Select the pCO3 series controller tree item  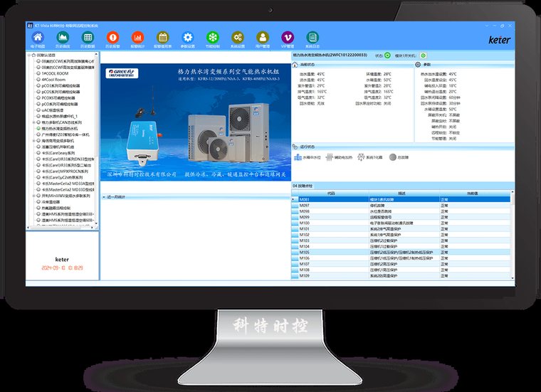click(58, 86)
